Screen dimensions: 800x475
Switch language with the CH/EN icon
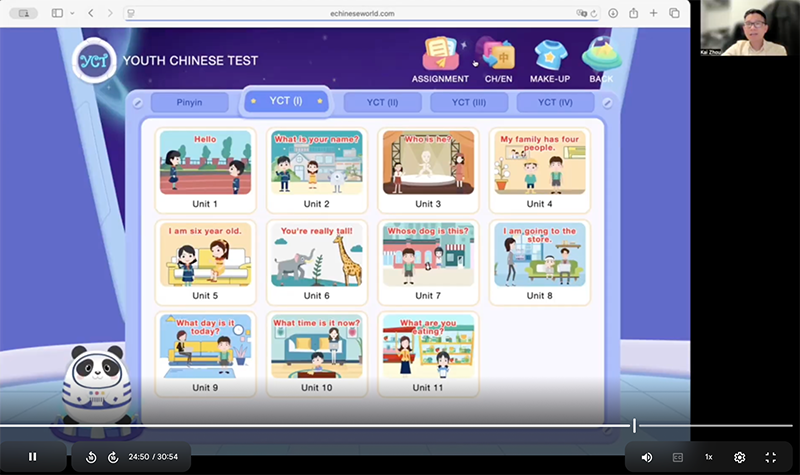(497, 58)
